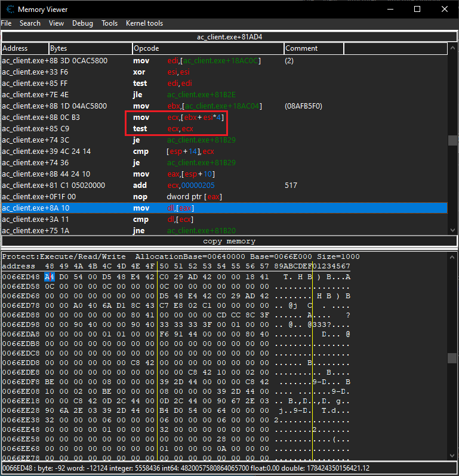Click the Opcode column header
Screen dimensions: 459x476
tap(208, 48)
